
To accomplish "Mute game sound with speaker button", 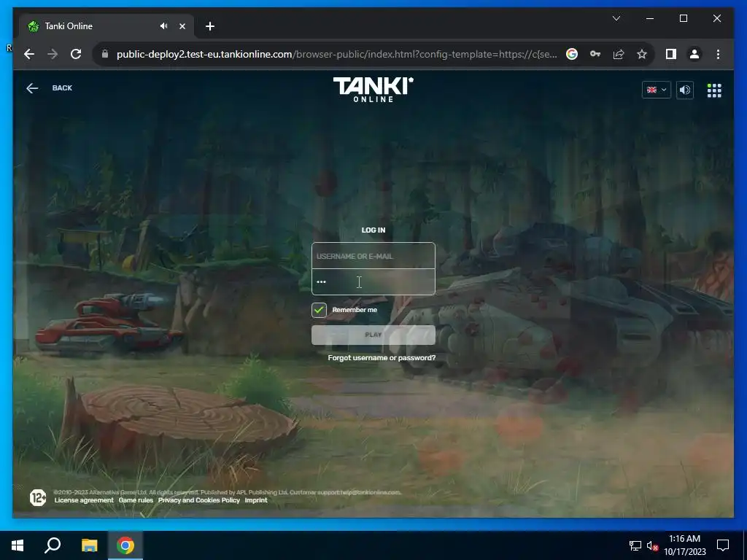I will pos(684,90).
